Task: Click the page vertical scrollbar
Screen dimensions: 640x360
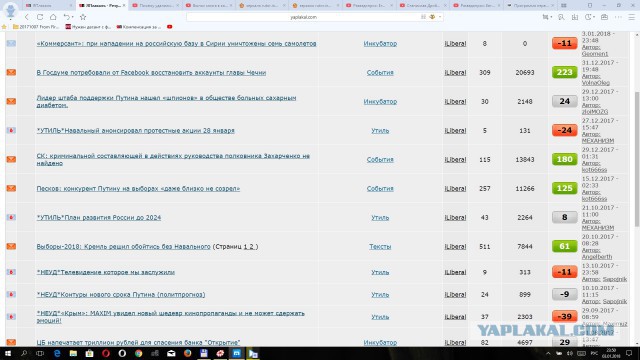Action: [637, 159]
